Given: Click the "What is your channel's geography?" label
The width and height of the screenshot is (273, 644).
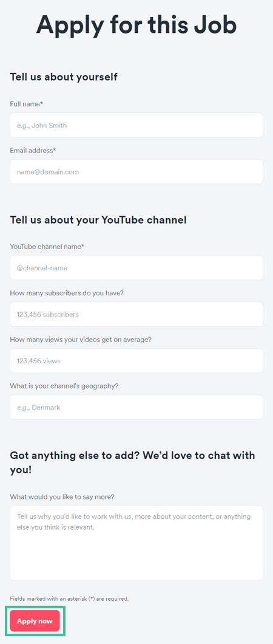Looking at the screenshot, I should click(x=64, y=386).
